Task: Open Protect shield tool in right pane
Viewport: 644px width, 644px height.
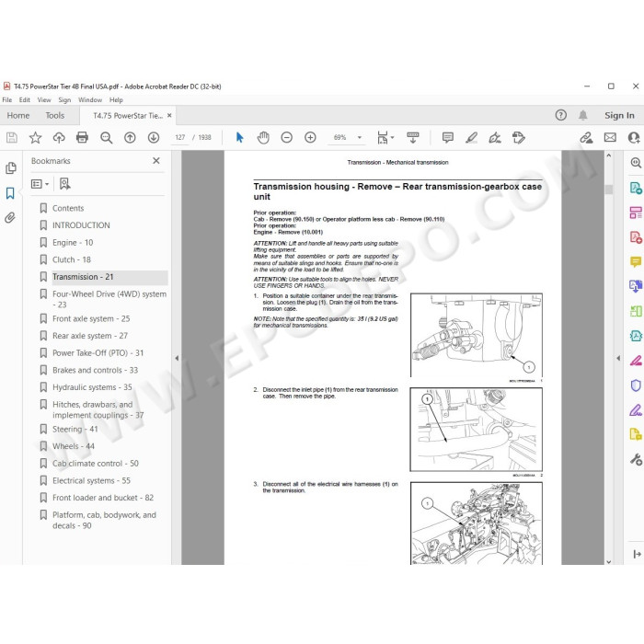Action: 636,385
